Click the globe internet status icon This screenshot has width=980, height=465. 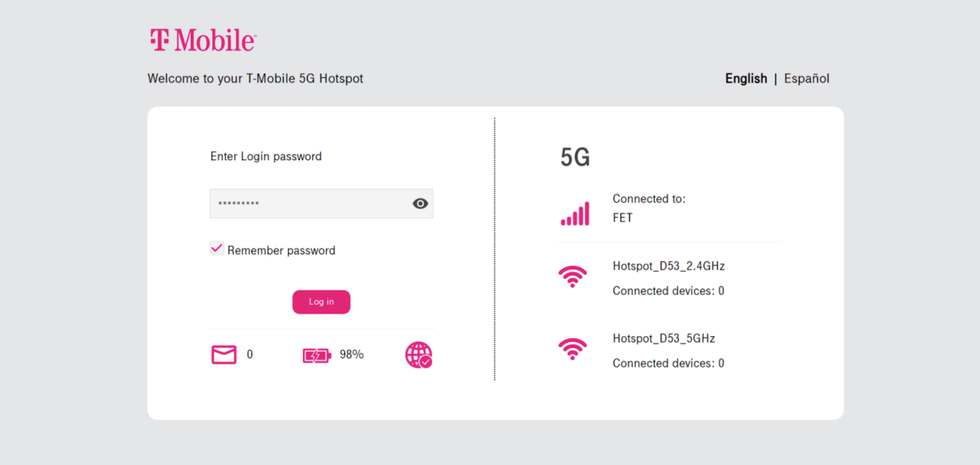(x=418, y=354)
